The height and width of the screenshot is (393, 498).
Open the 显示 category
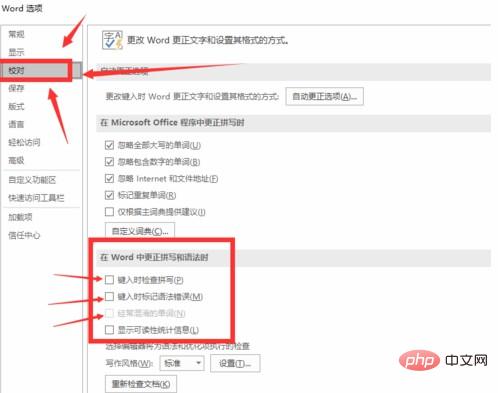point(16,52)
